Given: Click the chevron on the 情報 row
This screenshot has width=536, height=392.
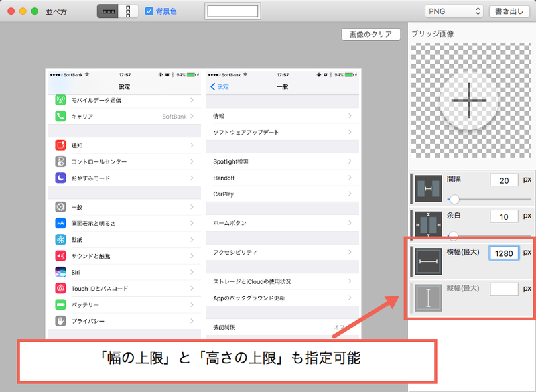Looking at the screenshot, I should point(350,116).
